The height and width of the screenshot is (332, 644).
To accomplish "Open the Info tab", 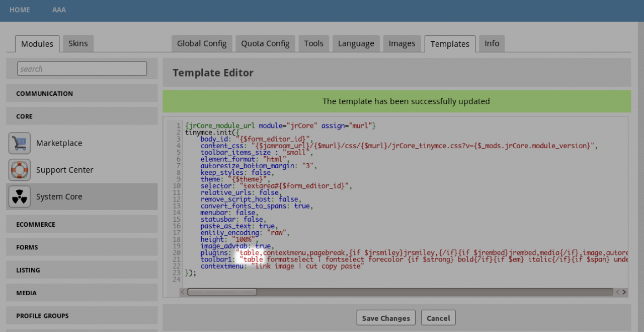I will [492, 43].
